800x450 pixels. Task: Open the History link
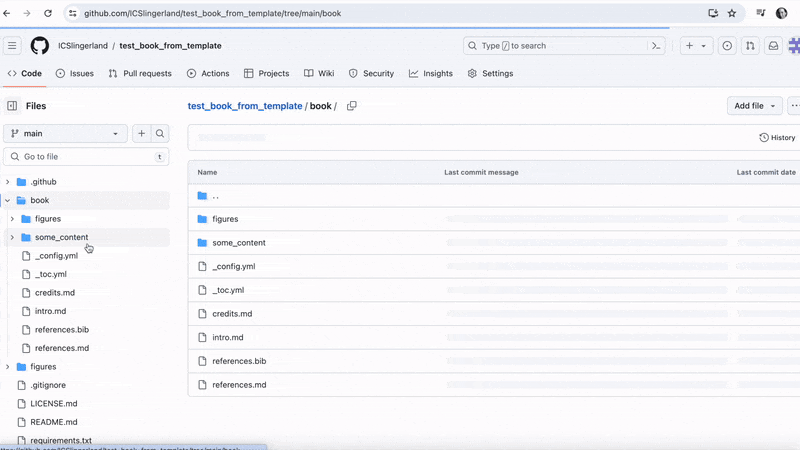click(x=777, y=138)
